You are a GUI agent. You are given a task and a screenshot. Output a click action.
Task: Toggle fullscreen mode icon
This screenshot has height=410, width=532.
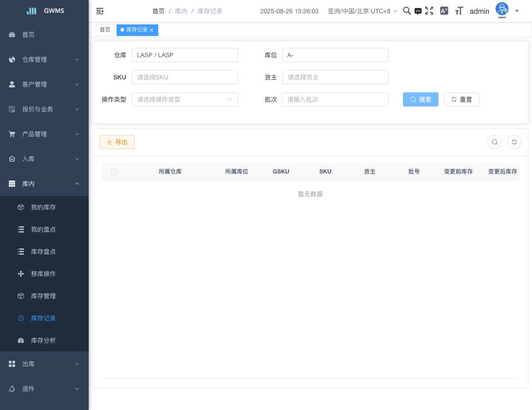[429, 11]
